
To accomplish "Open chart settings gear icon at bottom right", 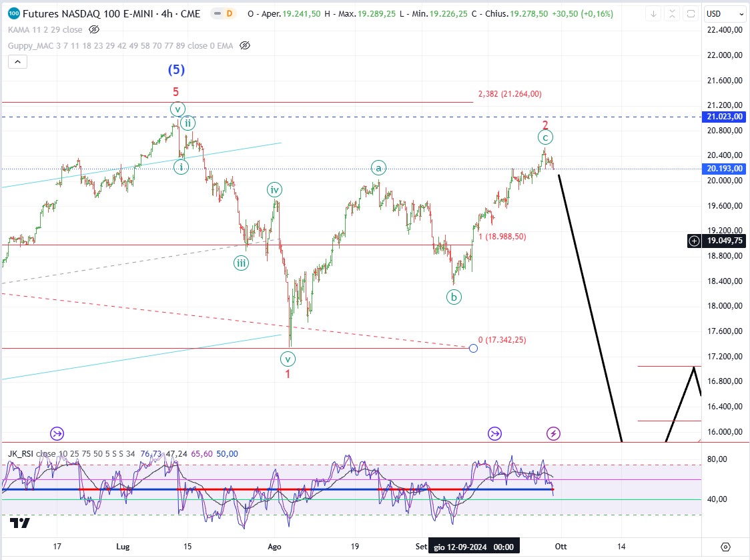I will [x=725, y=547].
